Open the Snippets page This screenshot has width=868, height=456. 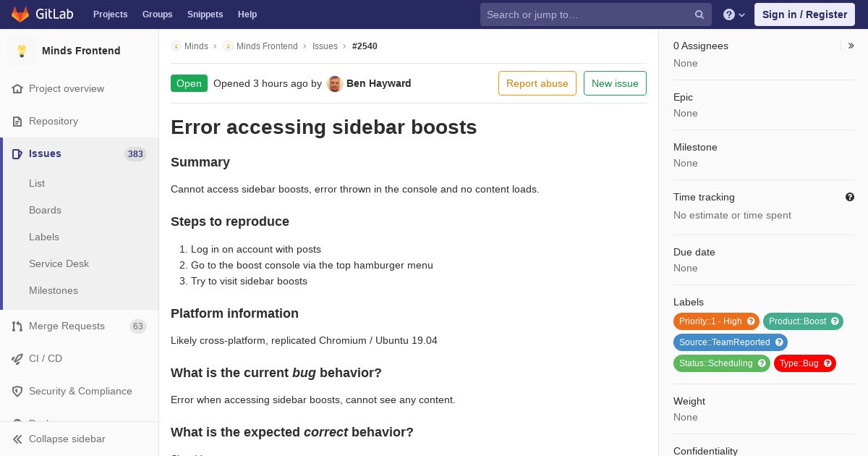click(205, 14)
